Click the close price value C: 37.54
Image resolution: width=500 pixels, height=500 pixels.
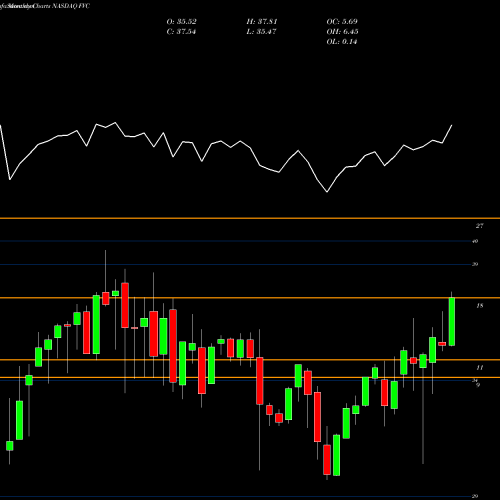[181, 32]
